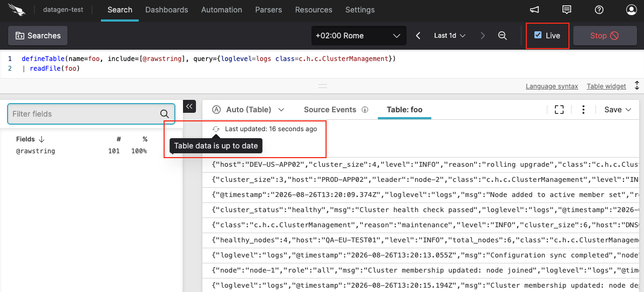Open the +02:00 Rome timezone dropdown
Viewport: 644px width, 292px height.
click(x=358, y=36)
